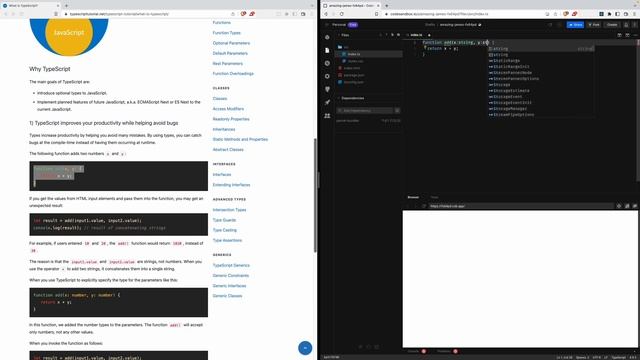Click the TypeScript language indicator in status bar
The width and height of the screenshot is (640, 360).
click(618, 358)
